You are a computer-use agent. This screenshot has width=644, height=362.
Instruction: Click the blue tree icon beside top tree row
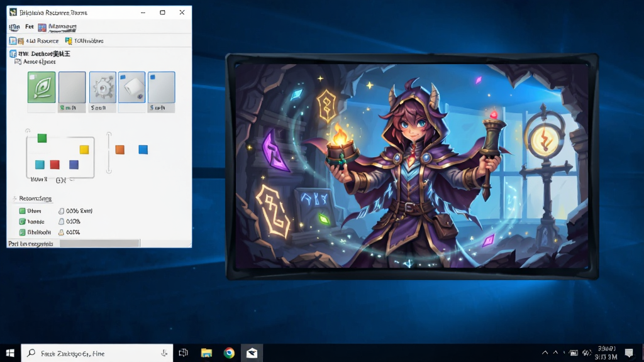(x=13, y=54)
